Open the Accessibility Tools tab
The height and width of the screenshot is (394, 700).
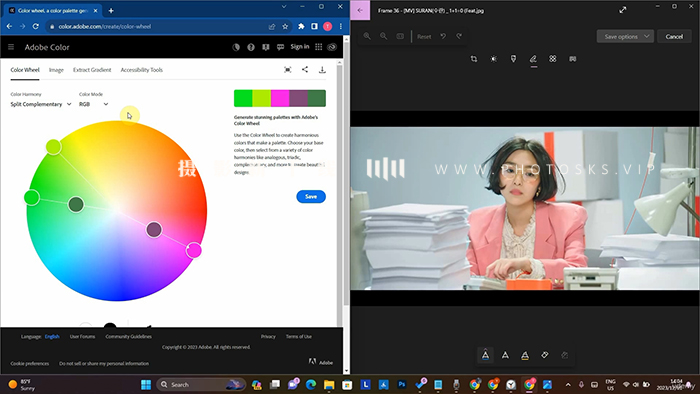click(x=142, y=70)
